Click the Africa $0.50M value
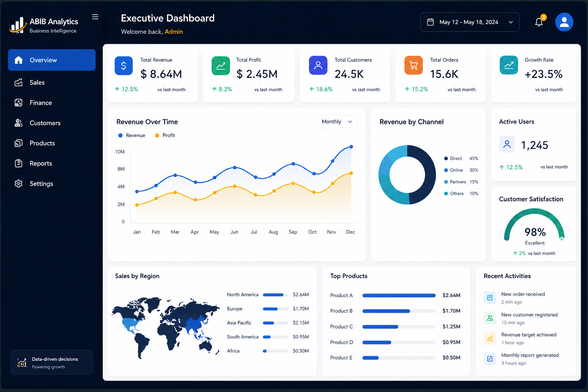This screenshot has width=588, height=392. pos(301,351)
